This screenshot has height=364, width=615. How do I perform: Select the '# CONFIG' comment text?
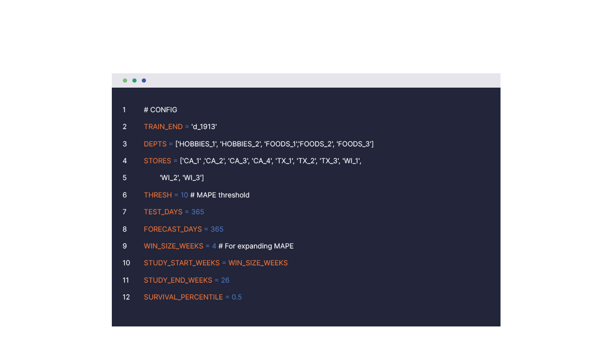[x=160, y=110]
